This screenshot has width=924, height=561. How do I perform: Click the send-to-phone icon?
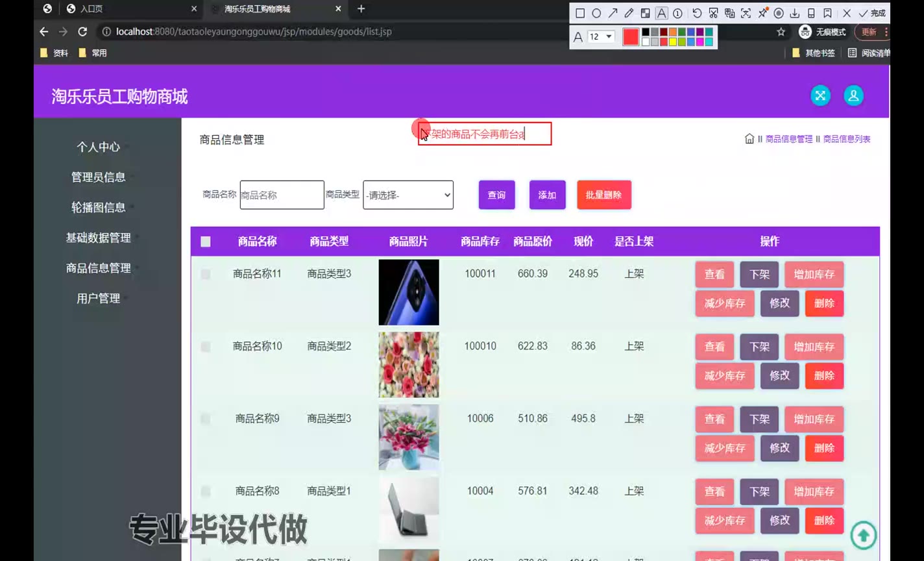click(811, 13)
